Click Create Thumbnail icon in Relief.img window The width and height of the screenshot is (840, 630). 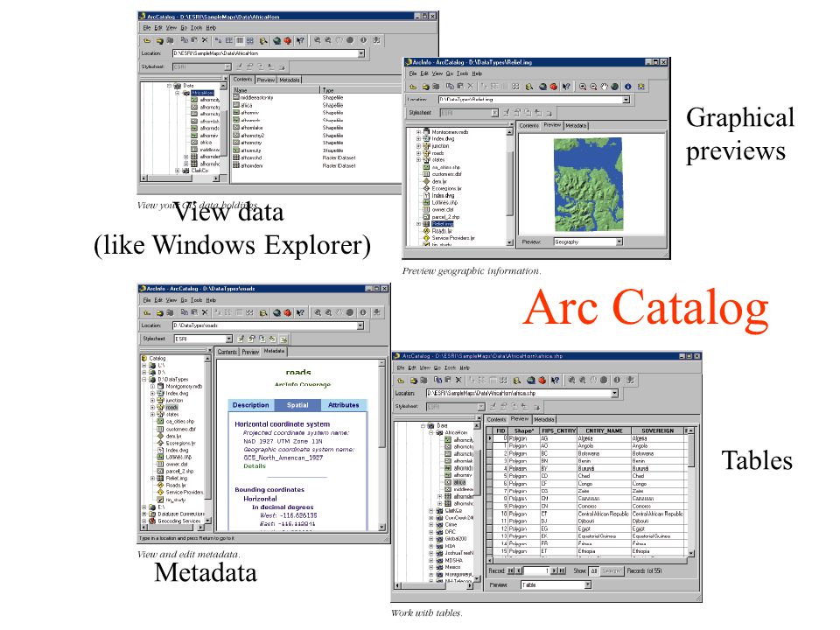[640, 87]
